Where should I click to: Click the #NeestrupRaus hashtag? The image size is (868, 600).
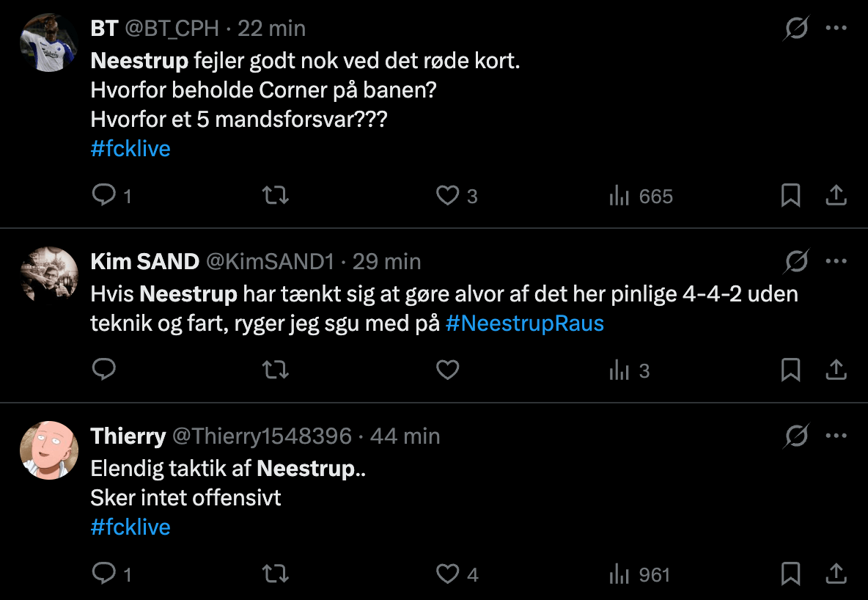point(524,323)
